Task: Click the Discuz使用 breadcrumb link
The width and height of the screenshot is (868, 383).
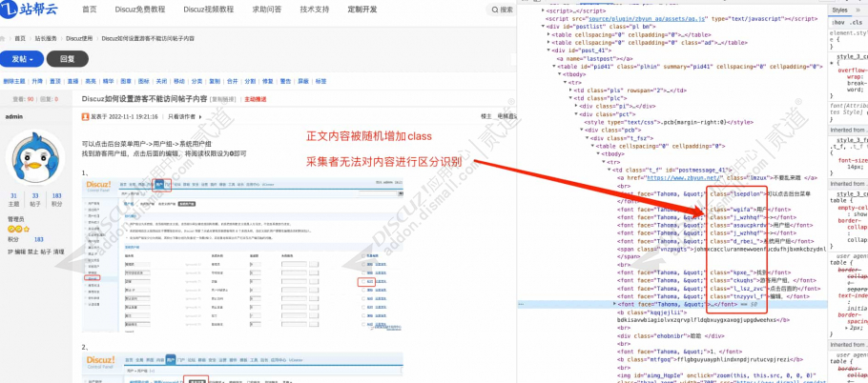Action: tap(79, 39)
